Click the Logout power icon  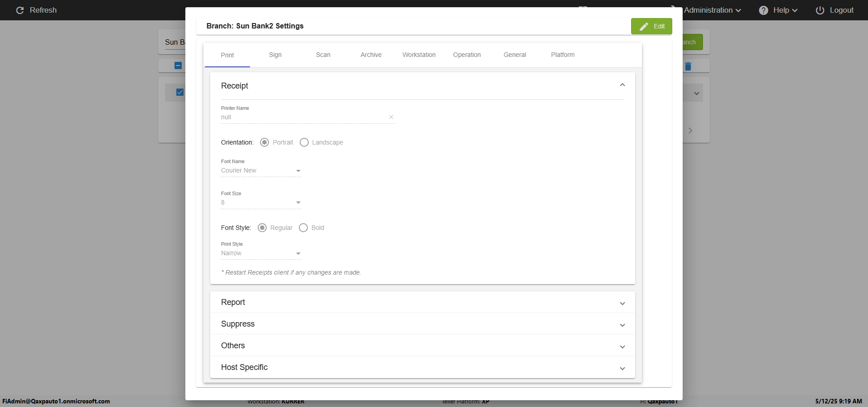click(x=820, y=10)
